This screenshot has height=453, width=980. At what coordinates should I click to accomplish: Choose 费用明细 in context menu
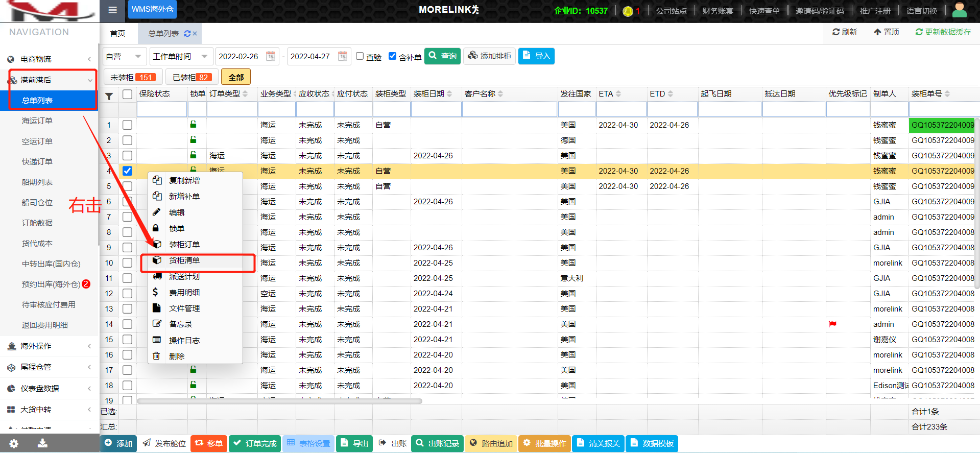(184, 293)
